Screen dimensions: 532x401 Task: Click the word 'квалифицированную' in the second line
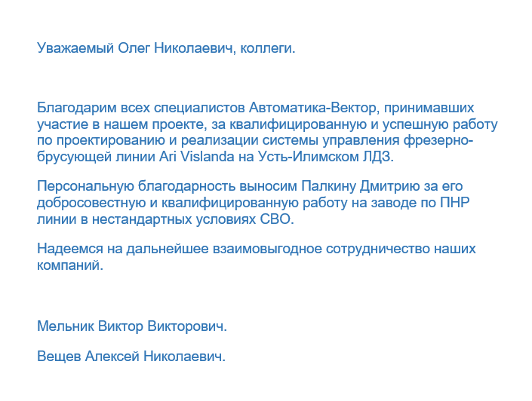pyautogui.click(x=298, y=124)
